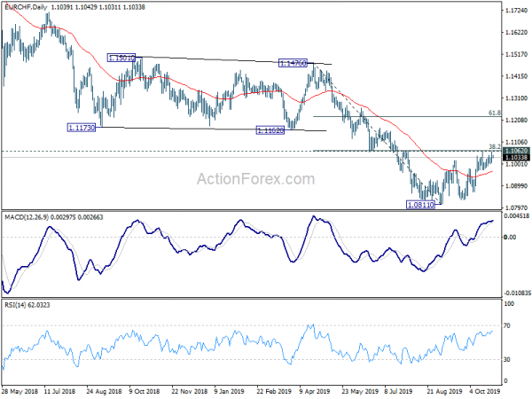Click the RSI 70 level label

507,325
